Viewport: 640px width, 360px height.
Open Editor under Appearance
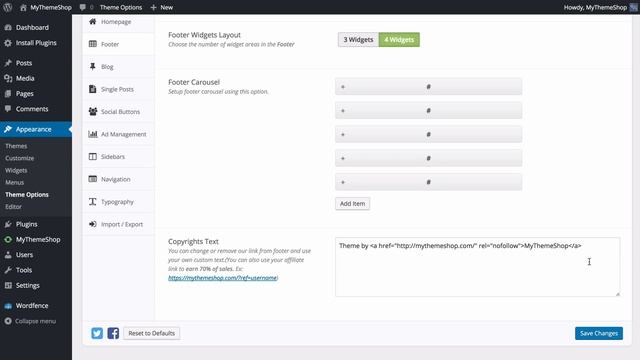click(13, 207)
